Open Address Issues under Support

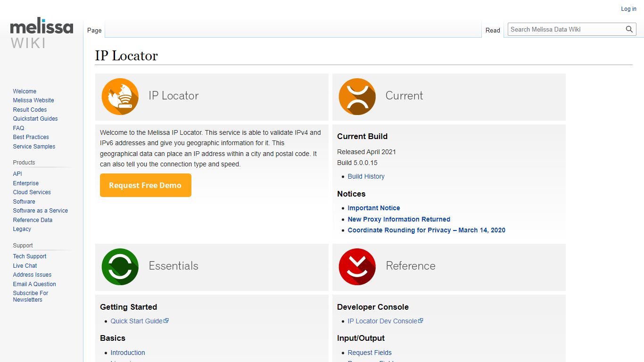[x=32, y=275]
